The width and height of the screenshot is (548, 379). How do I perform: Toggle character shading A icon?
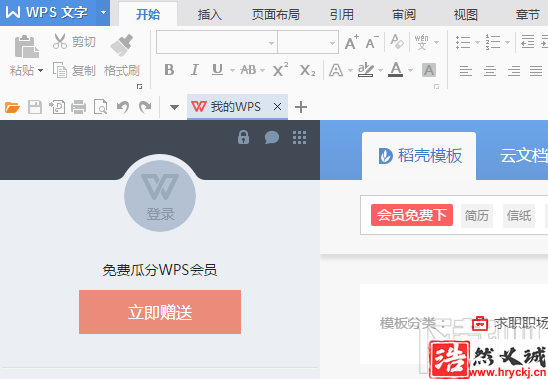click(429, 70)
